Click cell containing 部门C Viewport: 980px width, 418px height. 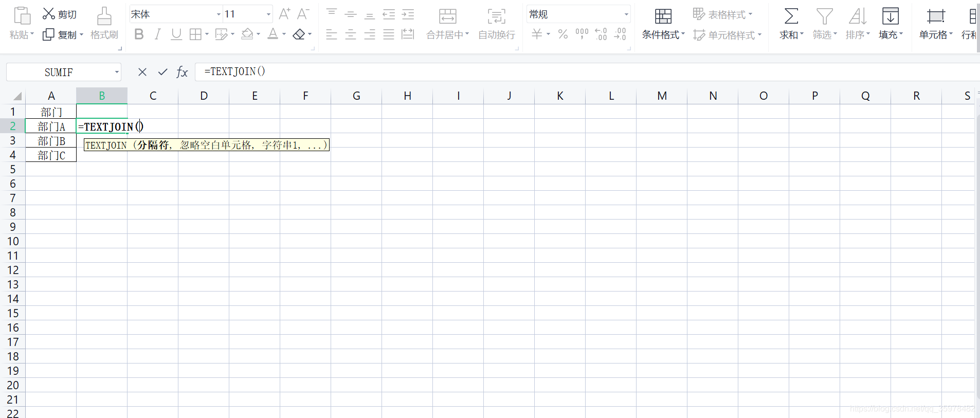(51, 155)
